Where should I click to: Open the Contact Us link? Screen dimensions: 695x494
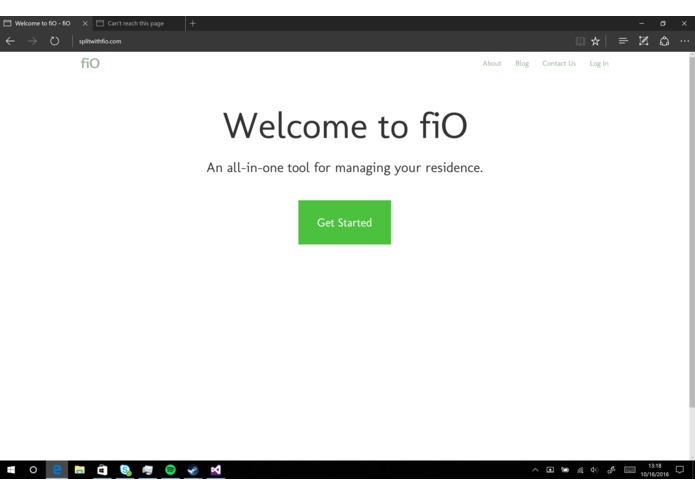pos(559,63)
